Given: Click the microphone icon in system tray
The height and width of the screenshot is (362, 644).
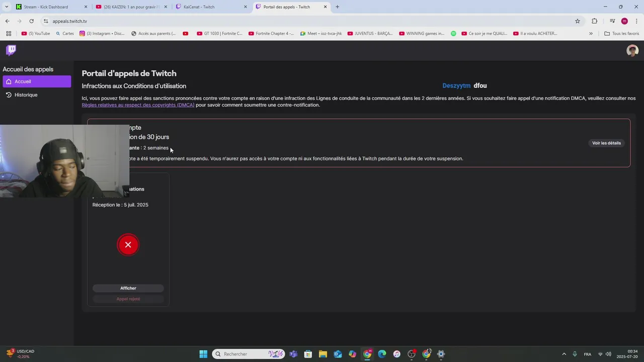Looking at the screenshot, I should pos(575,354).
